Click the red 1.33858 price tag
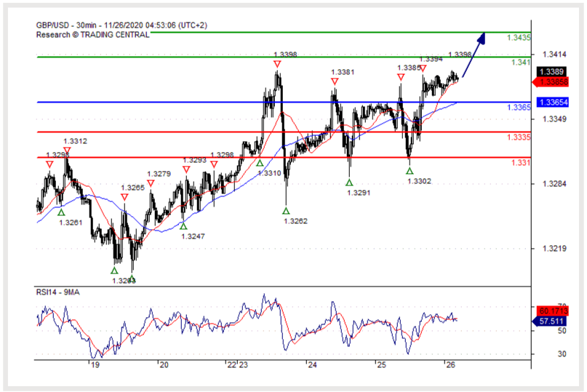 coord(551,82)
